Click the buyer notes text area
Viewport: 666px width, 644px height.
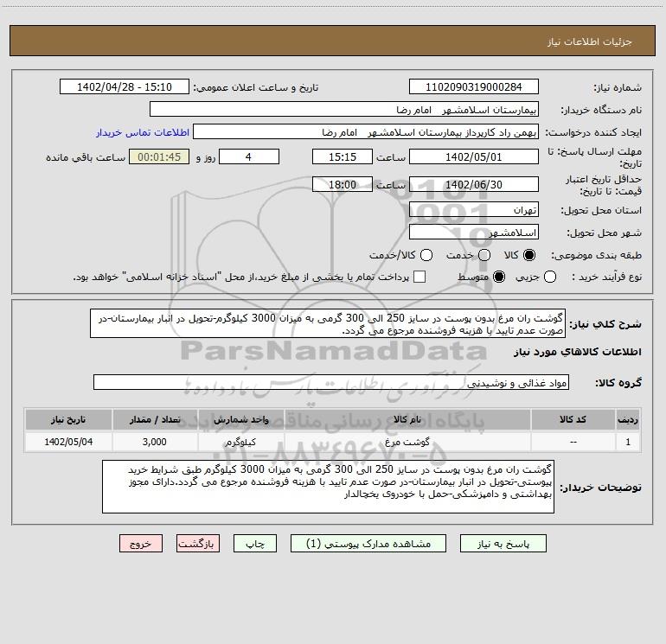(x=329, y=487)
